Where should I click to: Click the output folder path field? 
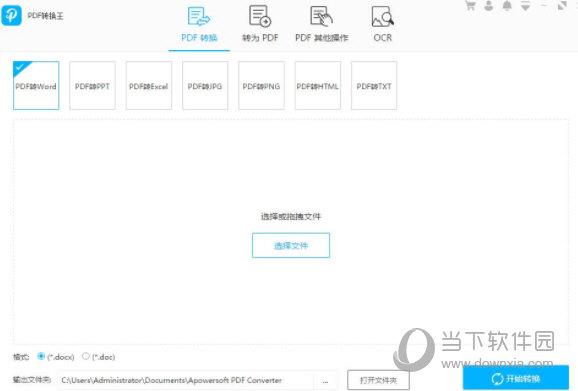tap(185, 380)
